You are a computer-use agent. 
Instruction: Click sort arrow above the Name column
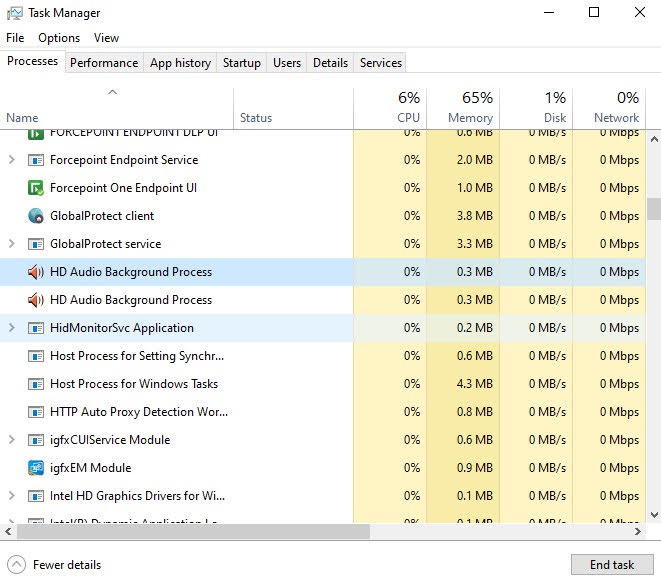(x=112, y=92)
